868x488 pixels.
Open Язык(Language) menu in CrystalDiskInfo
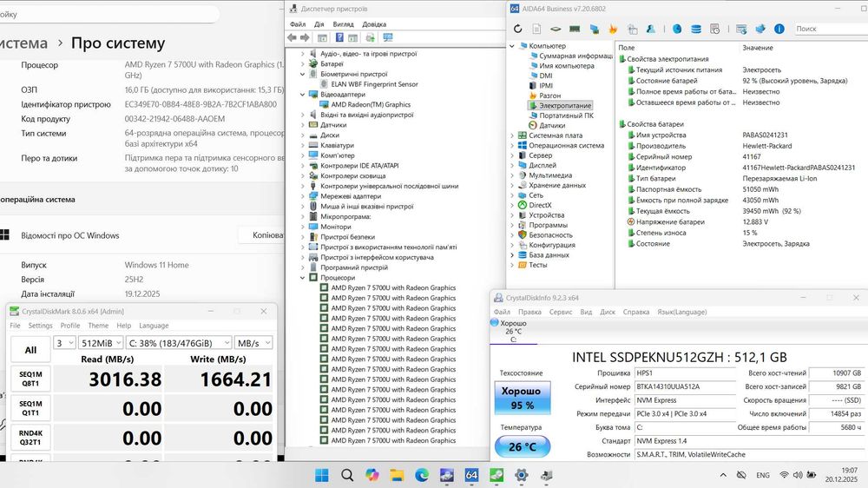tap(682, 312)
